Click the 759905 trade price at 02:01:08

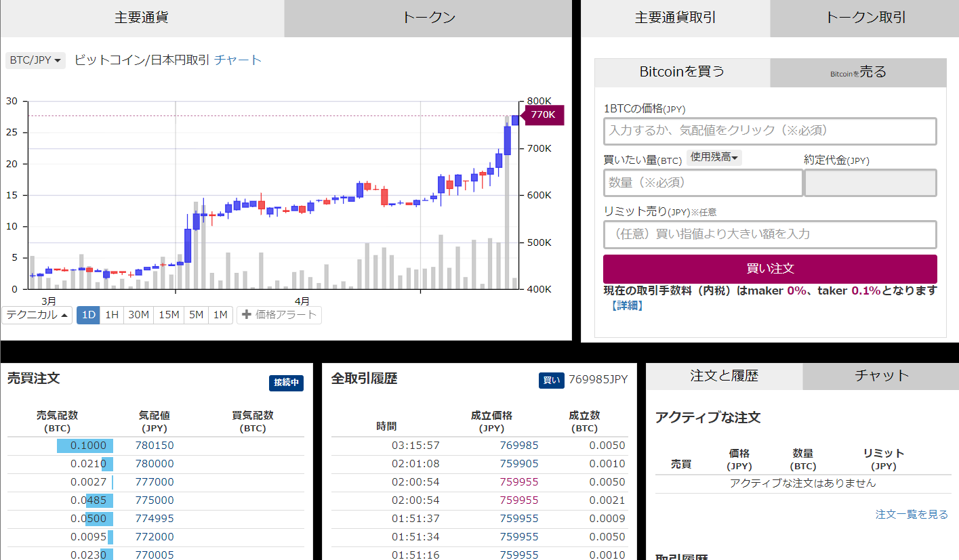click(519, 464)
